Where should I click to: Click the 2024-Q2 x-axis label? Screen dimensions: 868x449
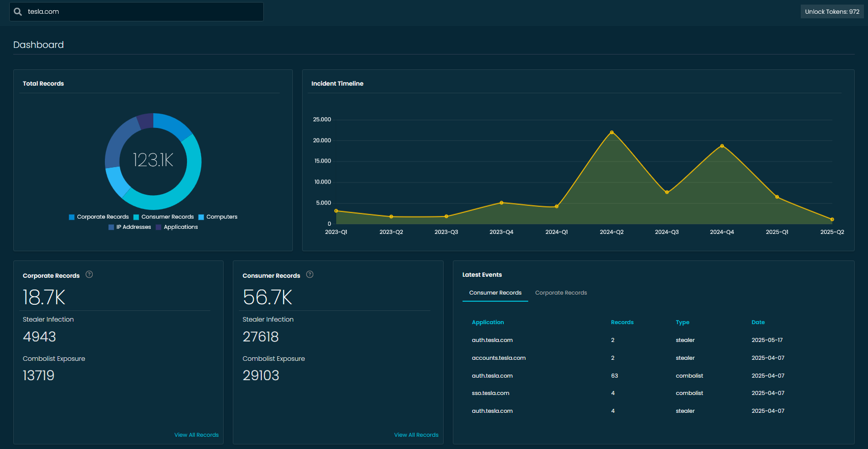[612, 232]
